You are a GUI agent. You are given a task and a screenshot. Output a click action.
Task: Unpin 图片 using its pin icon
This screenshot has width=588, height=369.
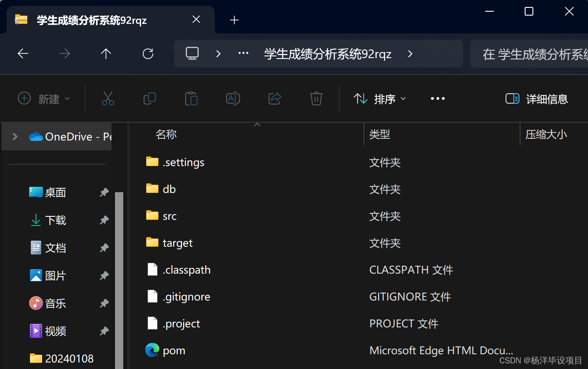tap(104, 276)
